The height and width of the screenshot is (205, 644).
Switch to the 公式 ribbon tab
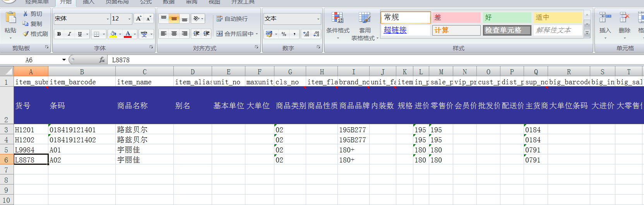tap(146, 2)
